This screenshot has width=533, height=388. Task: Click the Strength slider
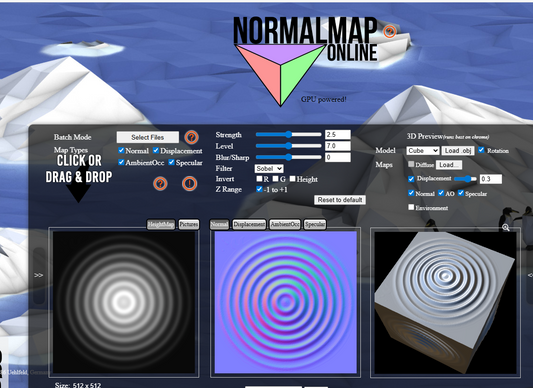(288, 135)
